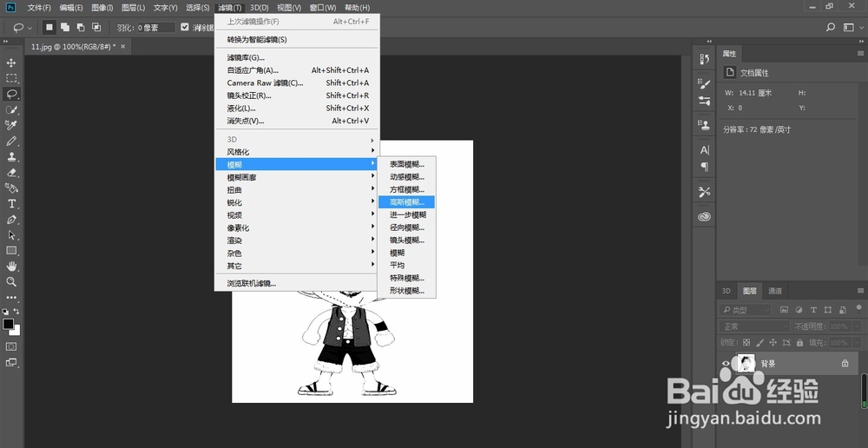The width and height of the screenshot is (868, 448).
Task: Open the Properties panel options menu
Action: [x=860, y=54]
